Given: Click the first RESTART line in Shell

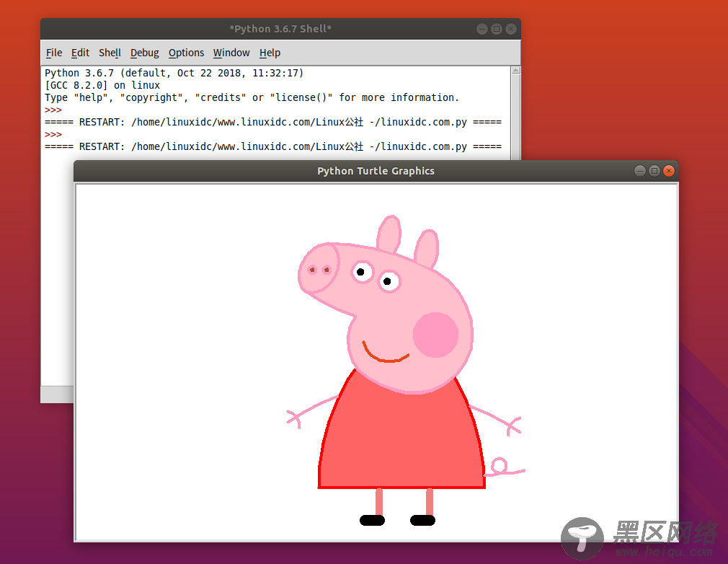Looking at the screenshot, I should tap(273, 122).
